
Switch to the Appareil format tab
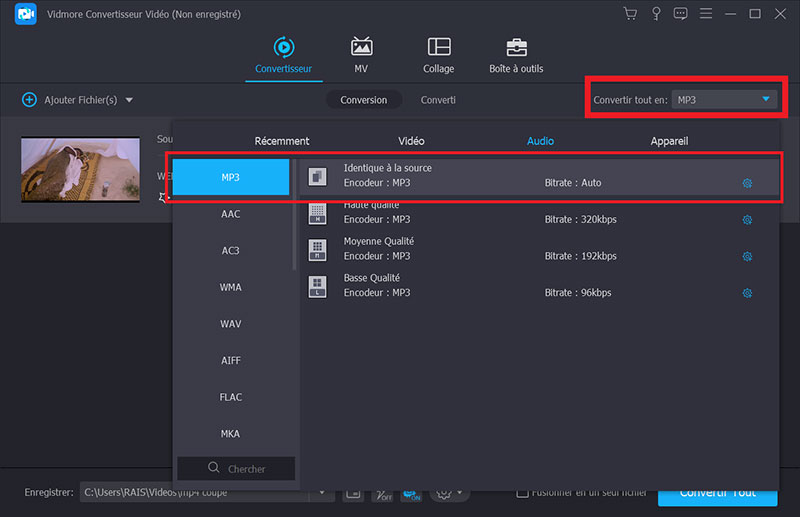point(669,141)
